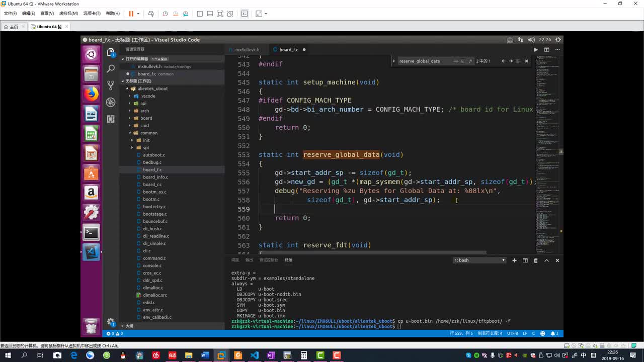Open the Extensions view in activity bar
The height and width of the screenshot is (362, 644).
click(x=111, y=119)
